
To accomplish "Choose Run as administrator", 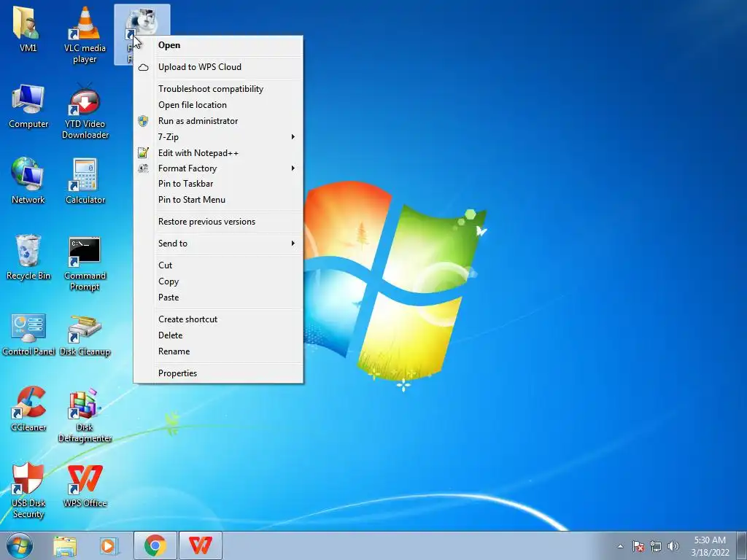I will tap(218, 121).
